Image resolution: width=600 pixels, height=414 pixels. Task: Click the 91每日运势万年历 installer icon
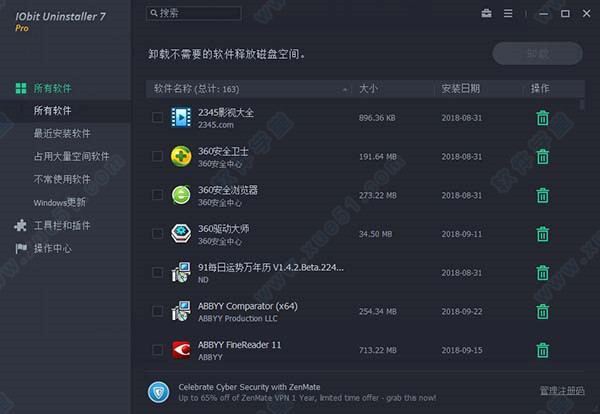(x=181, y=272)
